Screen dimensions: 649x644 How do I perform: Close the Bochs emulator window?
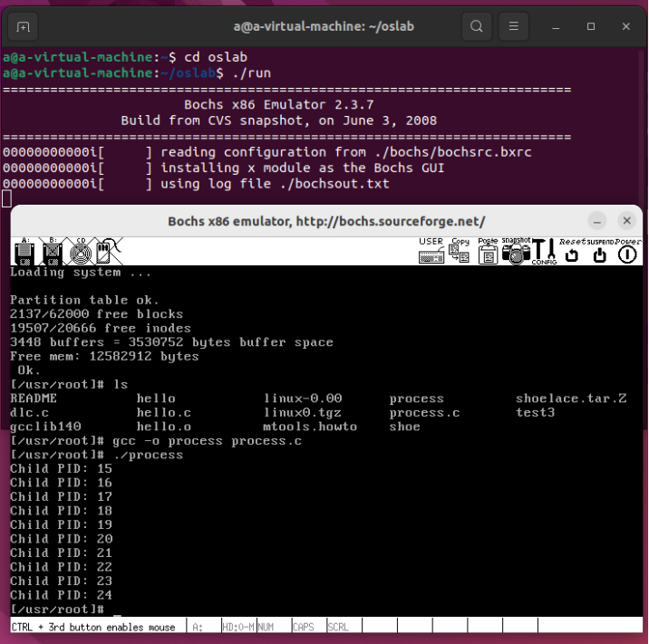(626, 221)
